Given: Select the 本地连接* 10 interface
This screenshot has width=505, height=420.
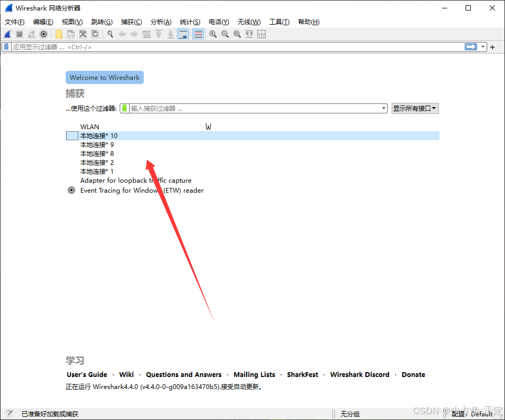Looking at the screenshot, I should point(252,136).
